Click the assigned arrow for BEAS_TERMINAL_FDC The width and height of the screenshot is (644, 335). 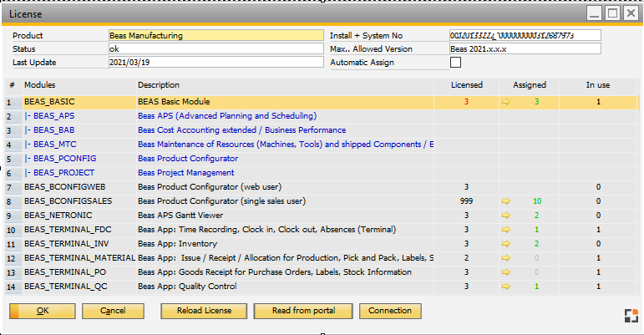tap(505, 230)
